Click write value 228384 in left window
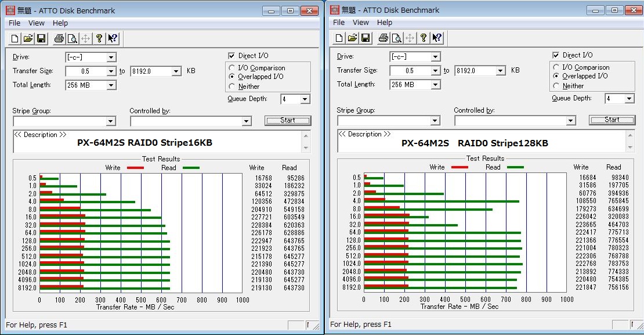Image resolution: width=644 pixels, height=335 pixels. tap(262, 225)
